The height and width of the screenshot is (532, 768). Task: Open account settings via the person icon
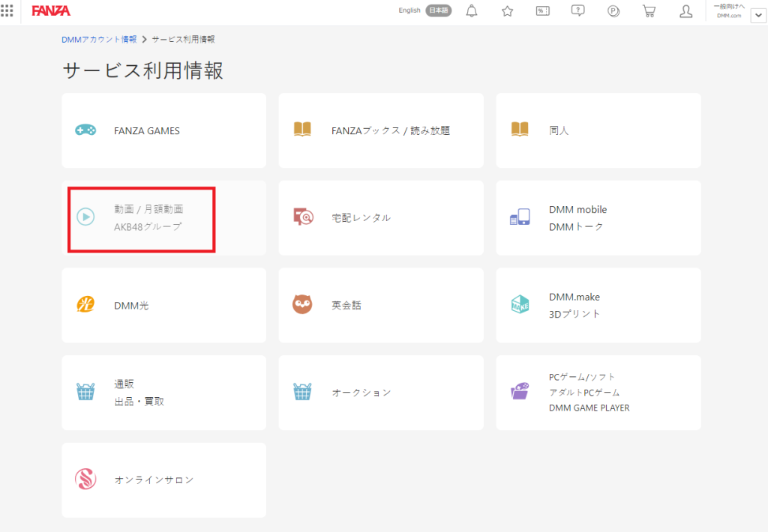(x=685, y=11)
